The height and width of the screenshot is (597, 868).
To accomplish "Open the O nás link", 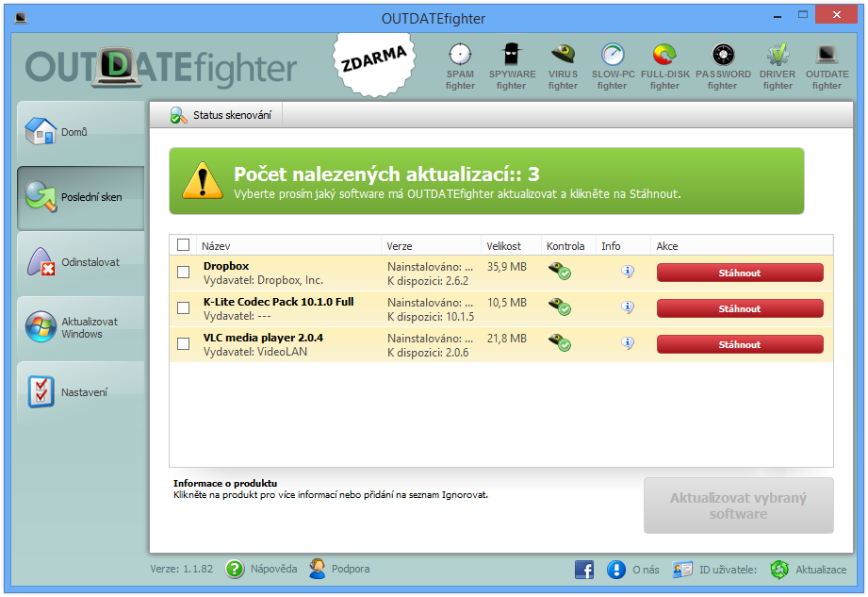I will click(646, 570).
